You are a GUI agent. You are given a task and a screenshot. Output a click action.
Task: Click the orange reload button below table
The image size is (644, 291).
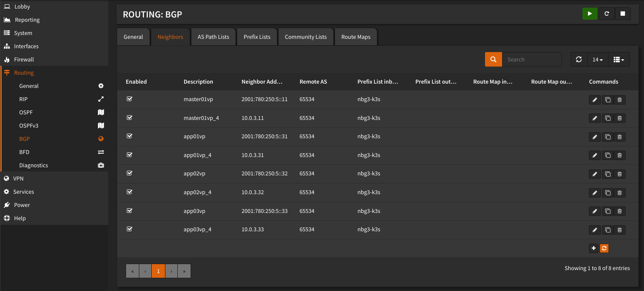point(604,248)
